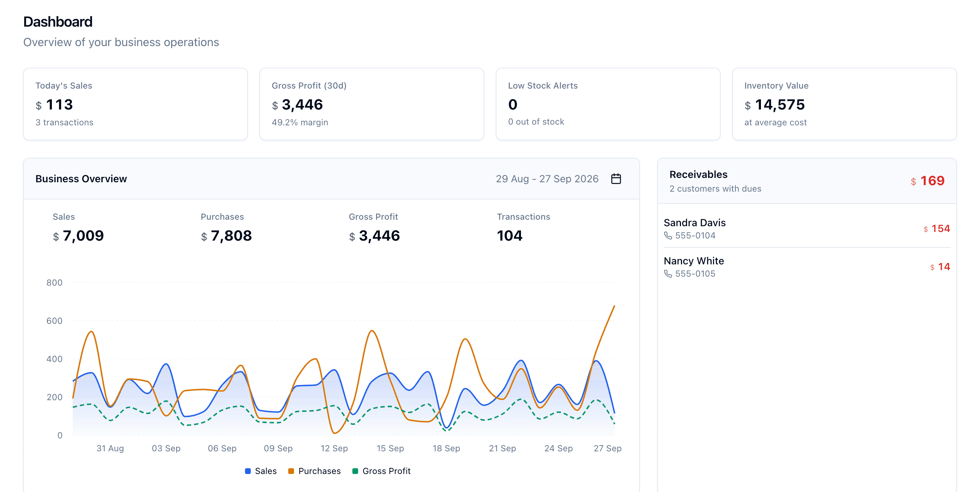Image resolution: width=980 pixels, height=492 pixels.
Task: Open the 29 Aug - 27 Sep 2026 range
Action: pos(547,179)
